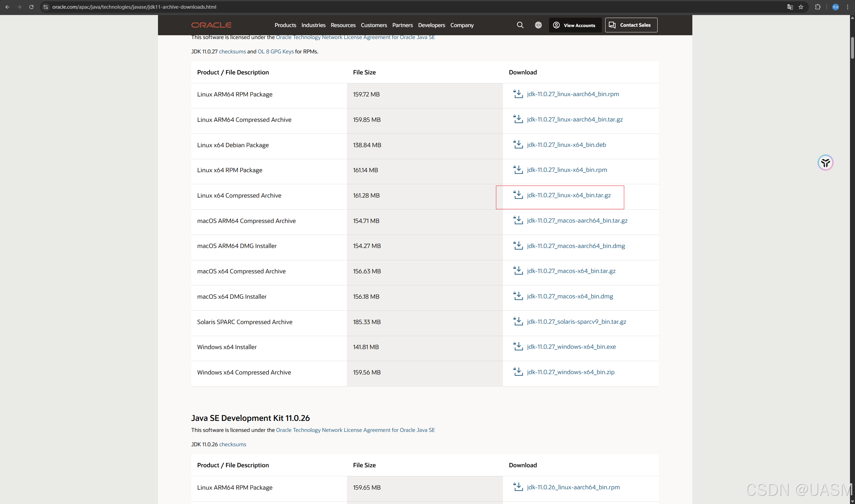855x504 pixels.
Task: Click the scrollbar down arrow
Action: pyautogui.click(x=852, y=501)
